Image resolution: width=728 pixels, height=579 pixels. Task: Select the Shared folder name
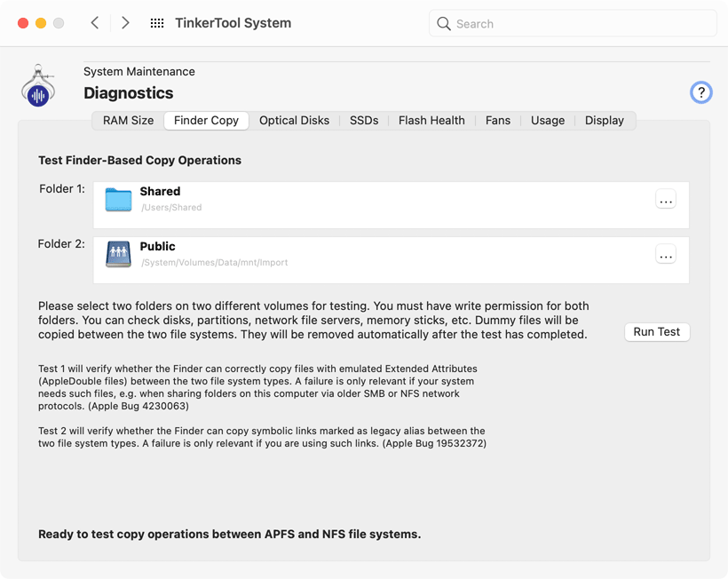[x=160, y=191]
